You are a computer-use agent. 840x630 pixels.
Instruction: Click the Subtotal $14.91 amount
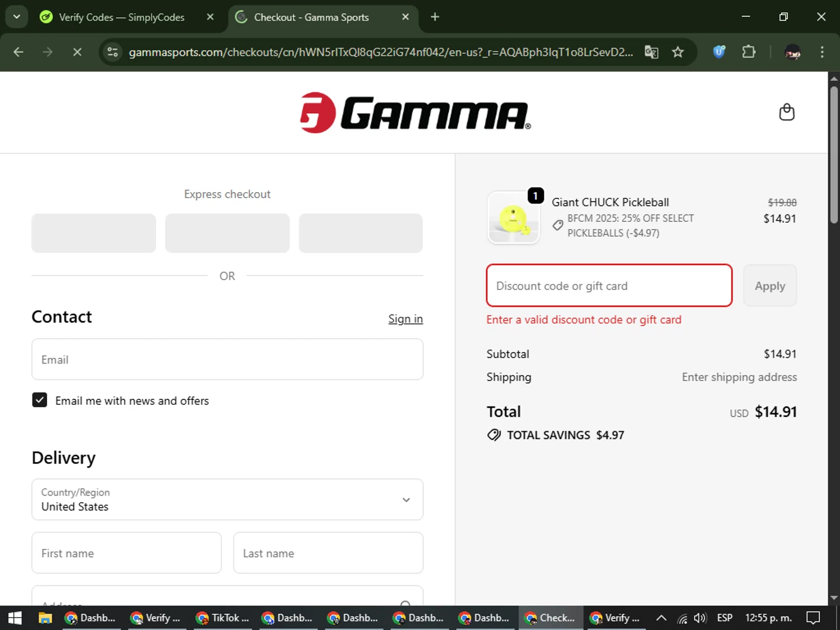click(780, 354)
